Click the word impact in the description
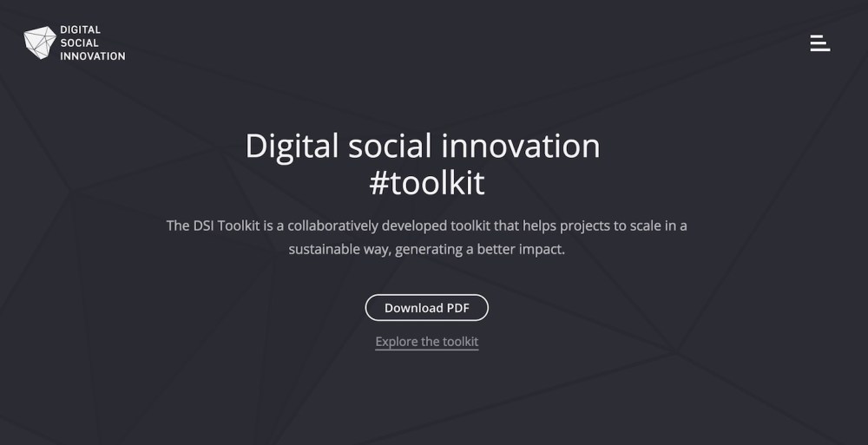 (541, 249)
